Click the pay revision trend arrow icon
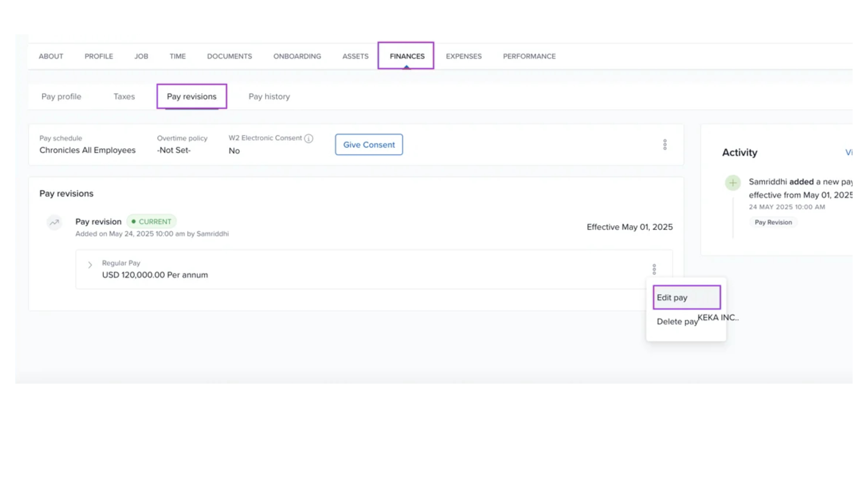This screenshot has width=868, height=488. [x=54, y=222]
